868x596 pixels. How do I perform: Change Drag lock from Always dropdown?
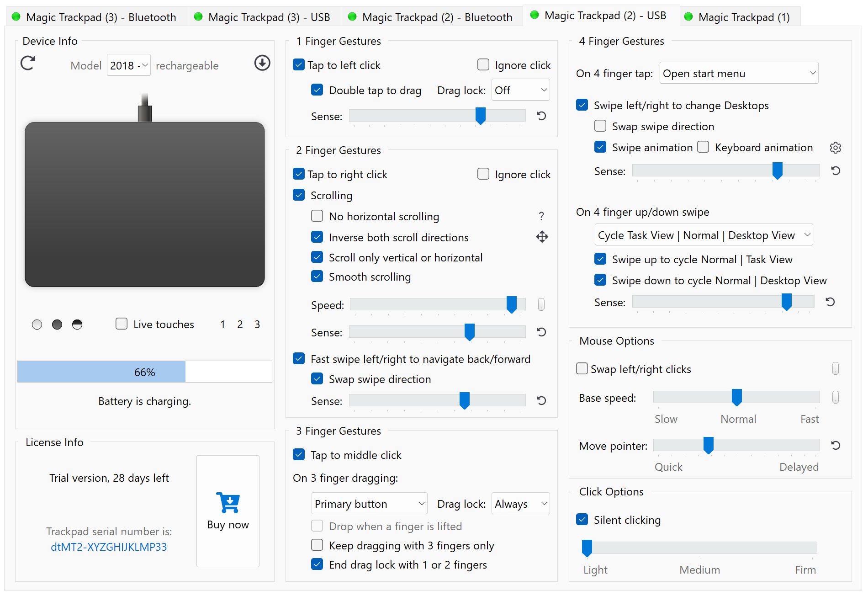pos(520,503)
